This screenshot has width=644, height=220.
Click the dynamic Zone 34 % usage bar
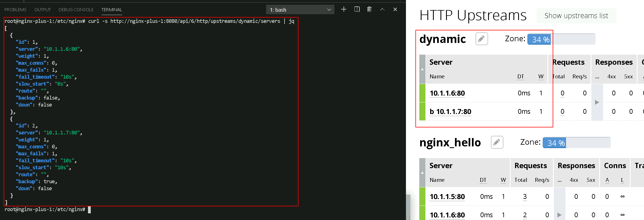tap(561, 39)
